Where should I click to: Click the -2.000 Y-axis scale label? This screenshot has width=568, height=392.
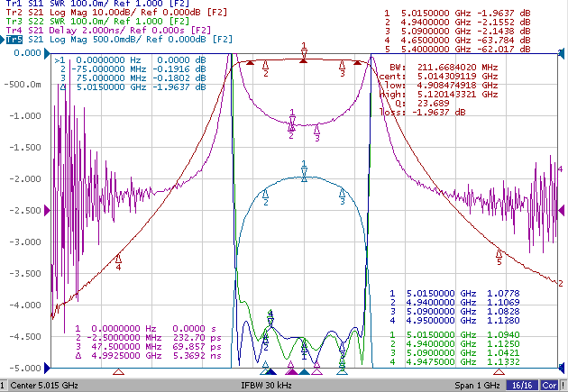[25, 179]
